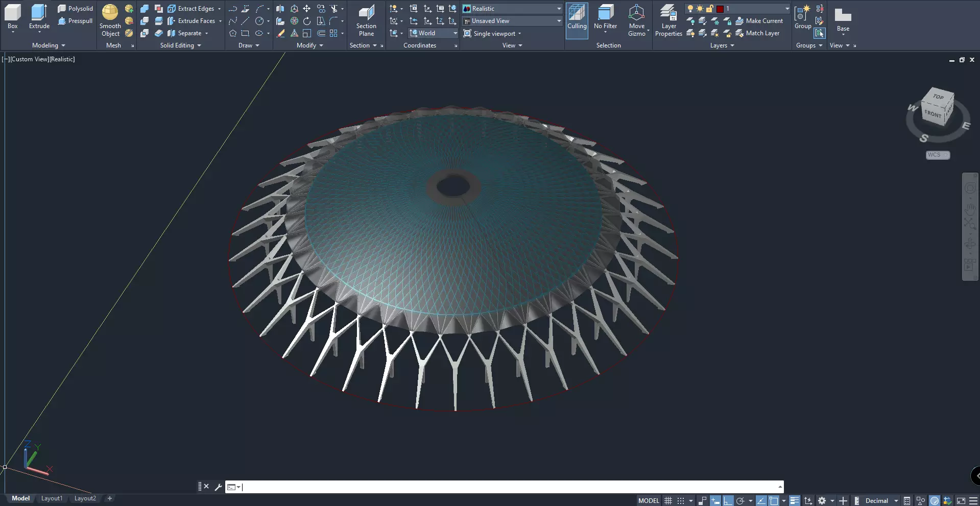The image size is (980, 506).
Task: Click the ViewCube TOP face
Action: coord(938,97)
